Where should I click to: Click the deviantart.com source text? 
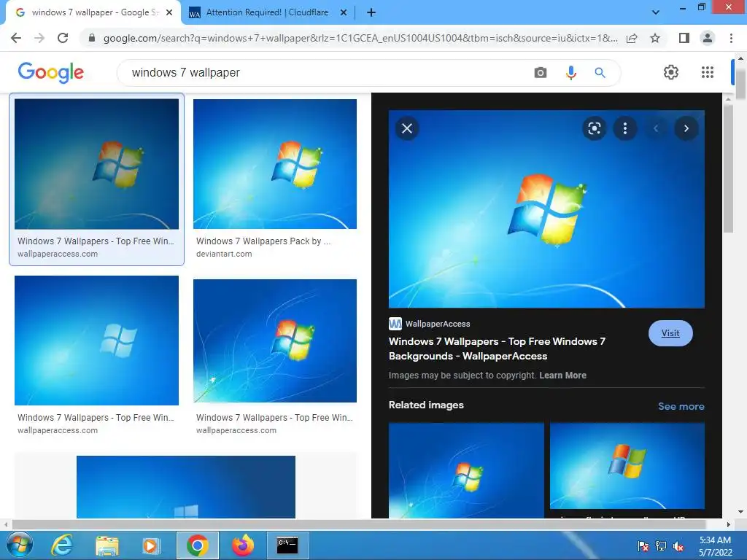[x=224, y=254]
